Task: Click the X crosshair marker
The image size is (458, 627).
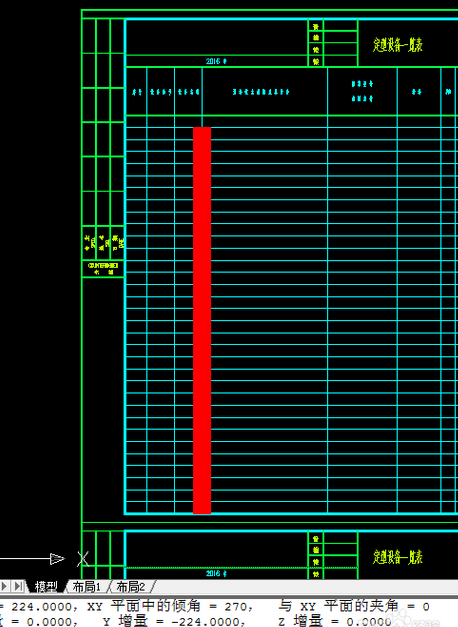Action: (x=83, y=559)
